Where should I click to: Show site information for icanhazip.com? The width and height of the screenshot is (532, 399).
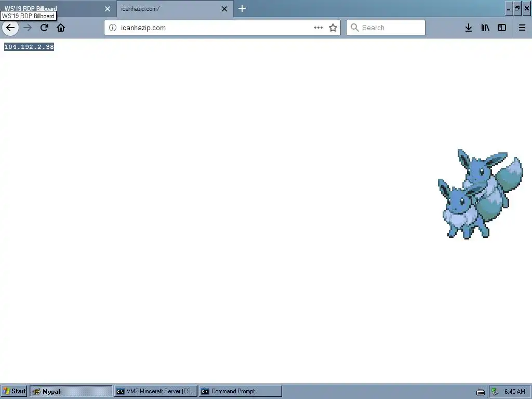113,28
